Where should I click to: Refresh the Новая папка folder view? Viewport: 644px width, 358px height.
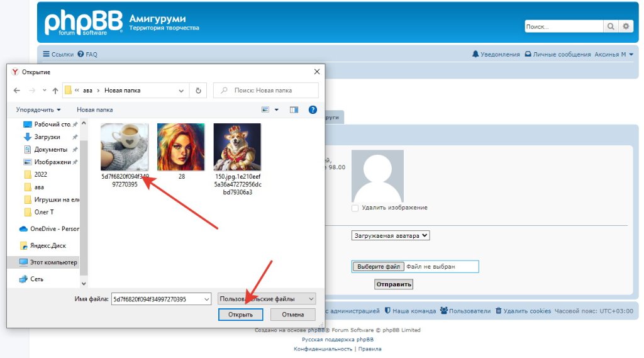tap(198, 91)
